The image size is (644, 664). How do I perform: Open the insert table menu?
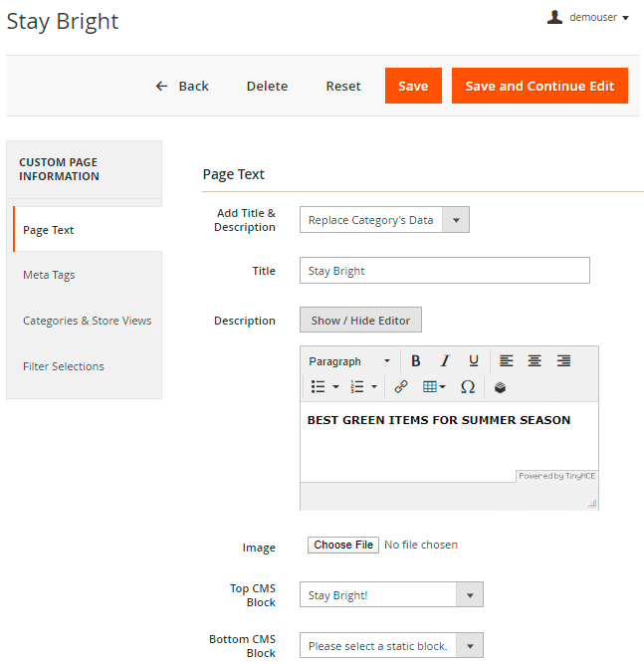point(434,386)
